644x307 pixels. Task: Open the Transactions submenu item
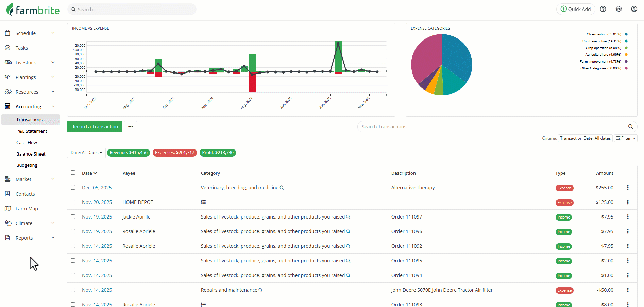pos(31,119)
